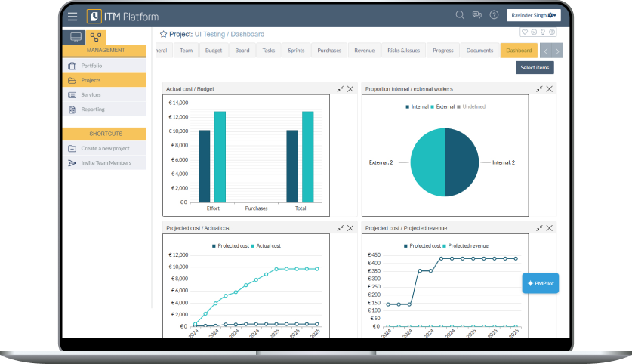Switch to the monitor desktop view icon
Screen dimensions: 632x364
76,36
